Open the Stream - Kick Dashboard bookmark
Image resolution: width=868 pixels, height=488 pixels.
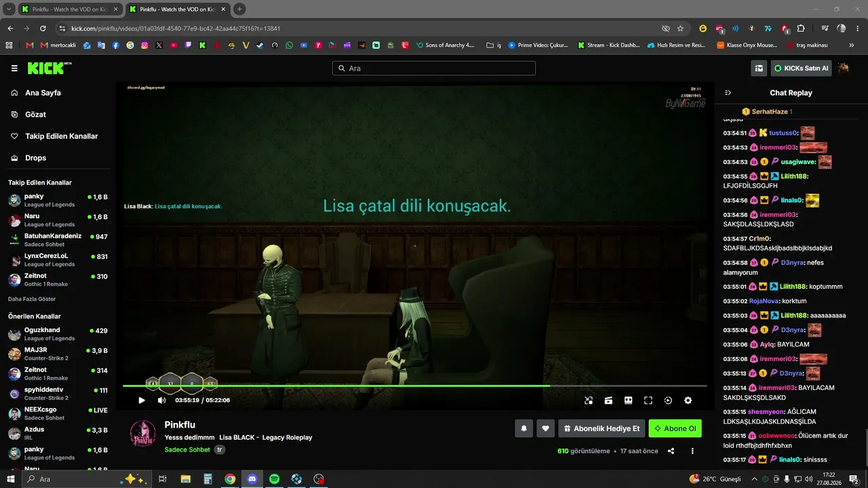(609, 45)
